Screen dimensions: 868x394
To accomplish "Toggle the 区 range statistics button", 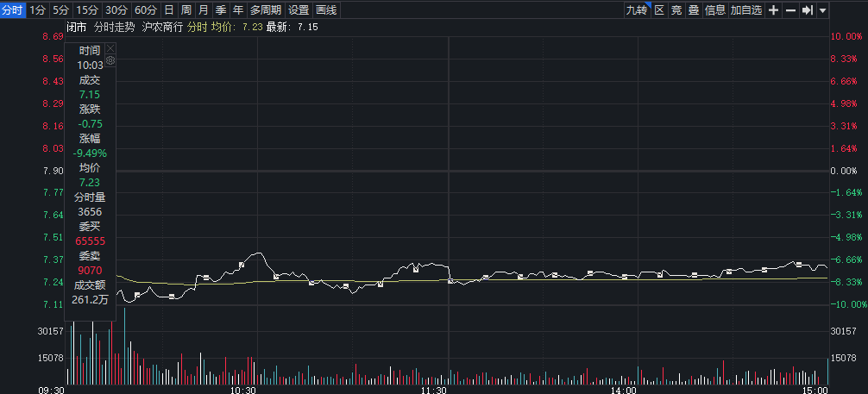I will (x=659, y=10).
